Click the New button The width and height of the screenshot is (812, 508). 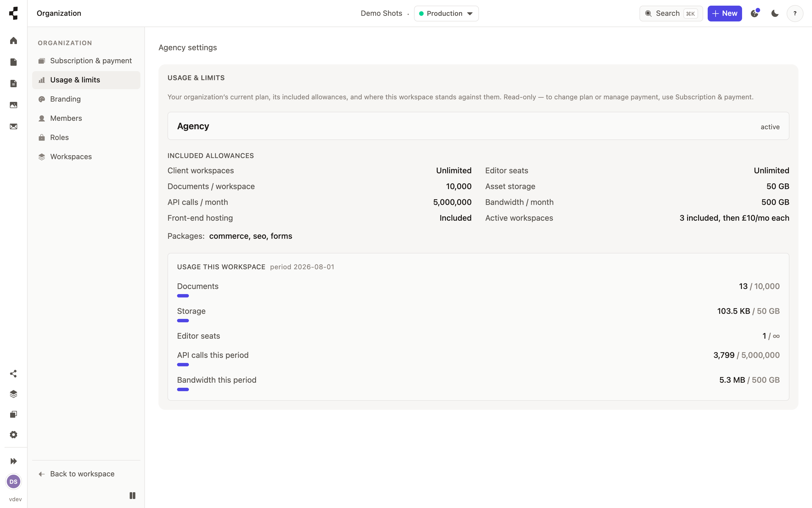point(725,14)
